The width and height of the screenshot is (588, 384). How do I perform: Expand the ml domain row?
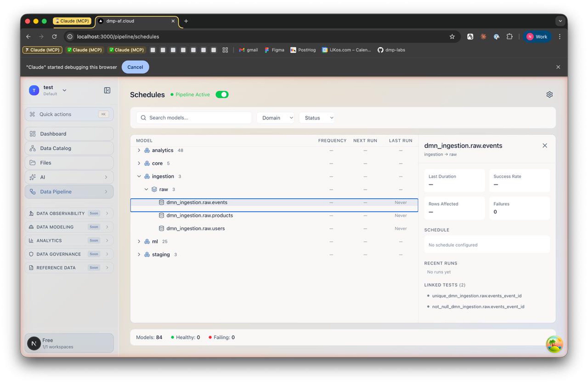tap(139, 241)
